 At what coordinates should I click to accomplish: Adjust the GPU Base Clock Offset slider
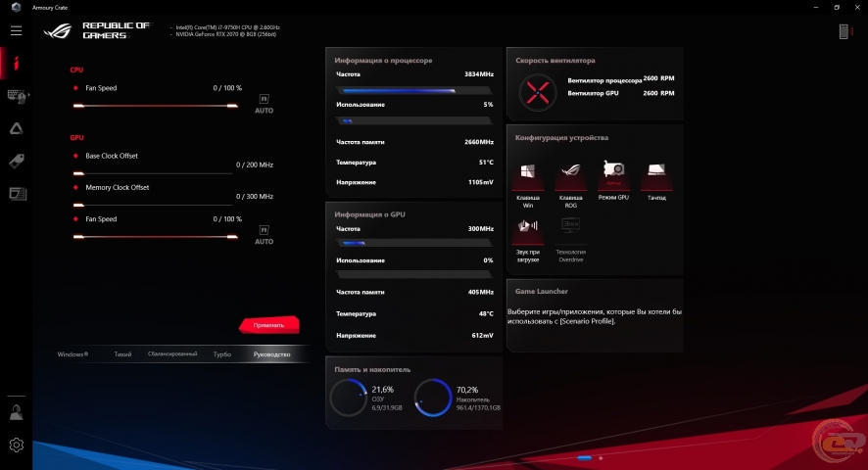(153, 173)
